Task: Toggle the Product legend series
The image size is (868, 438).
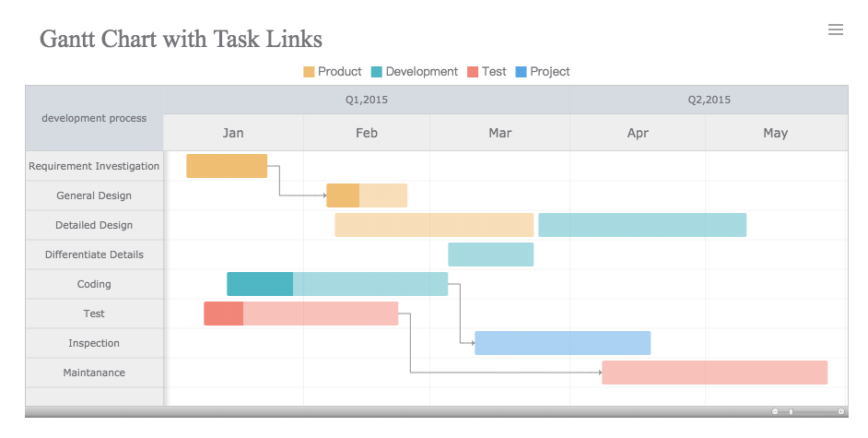Action: click(333, 72)
